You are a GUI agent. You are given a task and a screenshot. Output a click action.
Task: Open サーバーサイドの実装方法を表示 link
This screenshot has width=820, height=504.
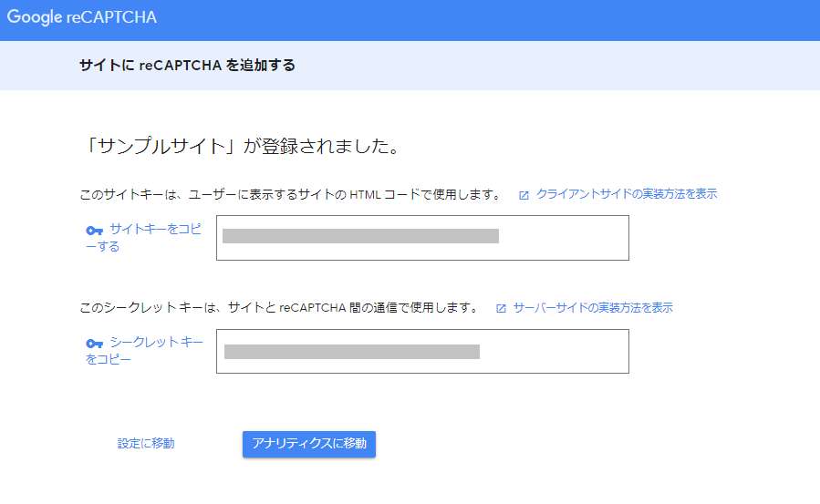click(x=593, y=308)
